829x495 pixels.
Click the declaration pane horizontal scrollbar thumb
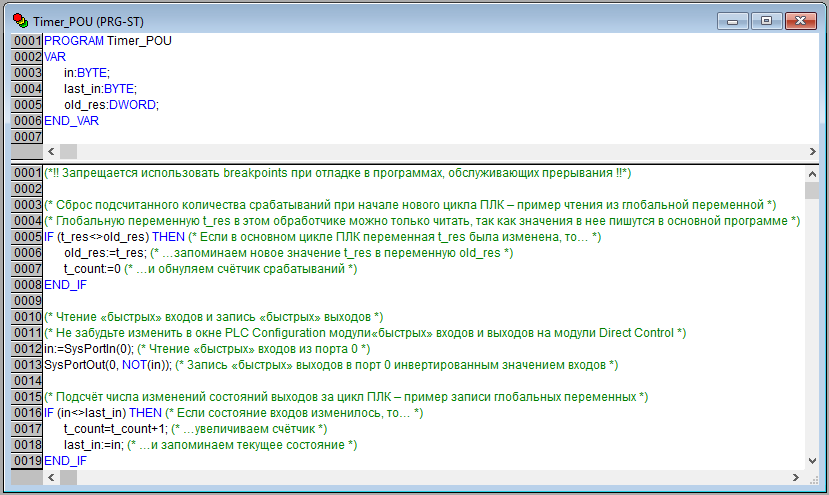(68, 151)
